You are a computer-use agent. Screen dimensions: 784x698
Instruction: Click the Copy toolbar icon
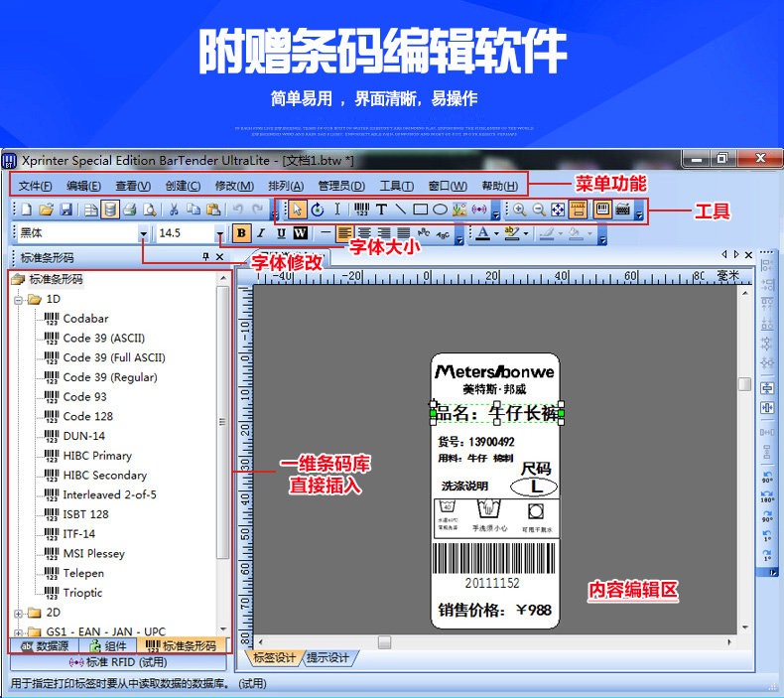(x=193, y=209)
